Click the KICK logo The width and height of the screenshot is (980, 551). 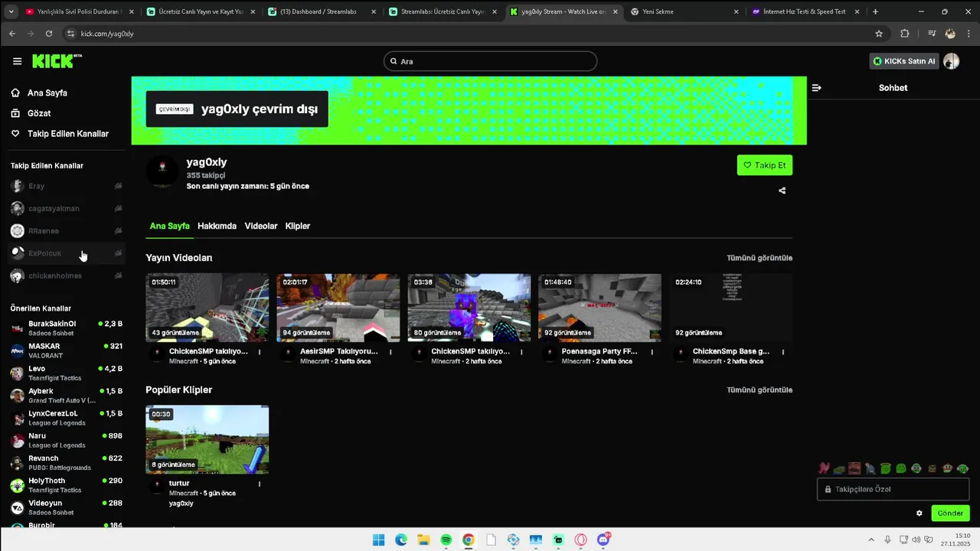tap(56, 61)
